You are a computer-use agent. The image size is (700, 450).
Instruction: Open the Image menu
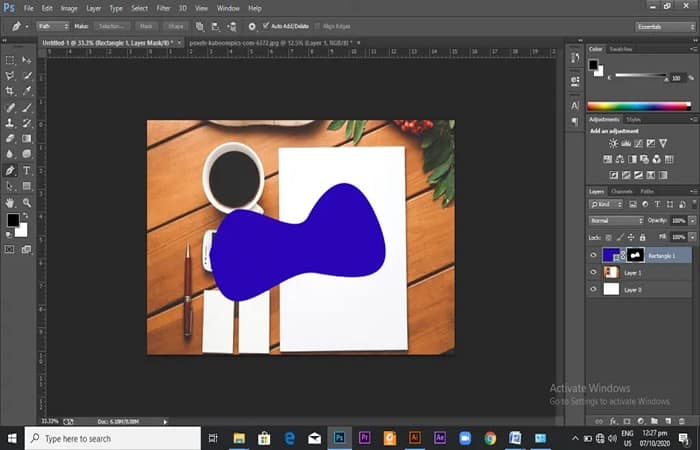pos(69,8)
